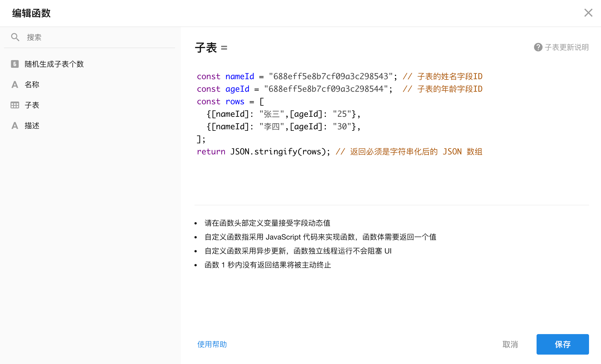This screenshot has height=364, width=601.
Task: Click the text icon beside 描述
Action: pos(15,126)
